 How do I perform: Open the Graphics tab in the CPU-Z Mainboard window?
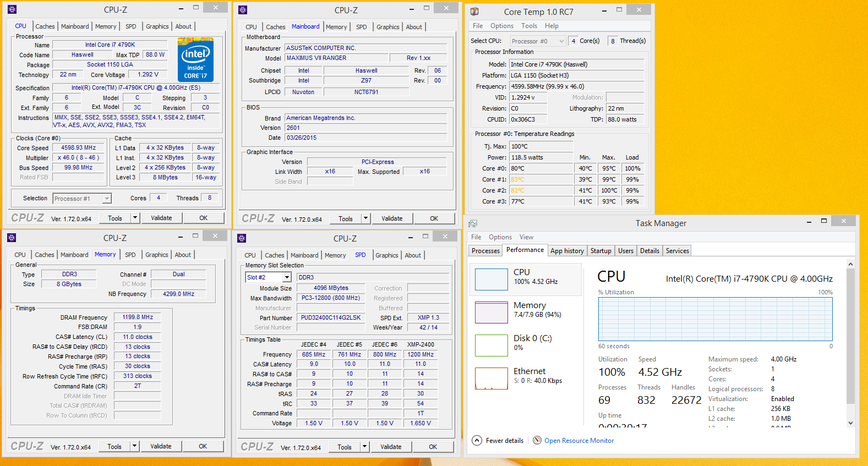(x=388, y=27)
